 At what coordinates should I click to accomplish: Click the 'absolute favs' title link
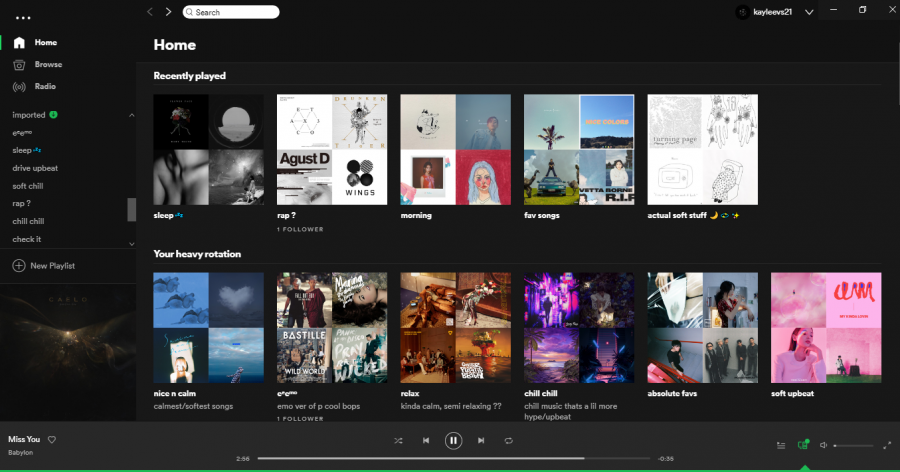pyautogui.click(x=672, y=393)
